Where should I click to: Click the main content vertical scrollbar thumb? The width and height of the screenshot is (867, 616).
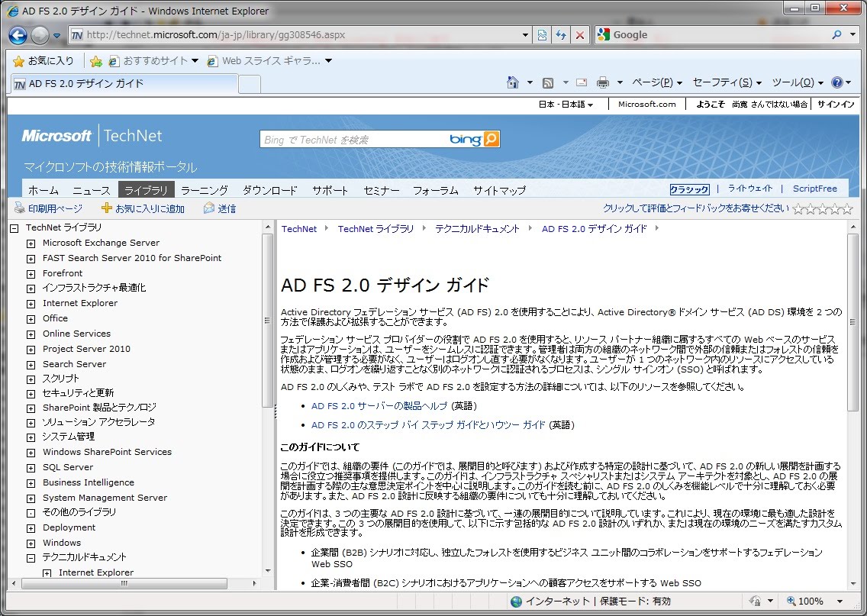point(852,322)
